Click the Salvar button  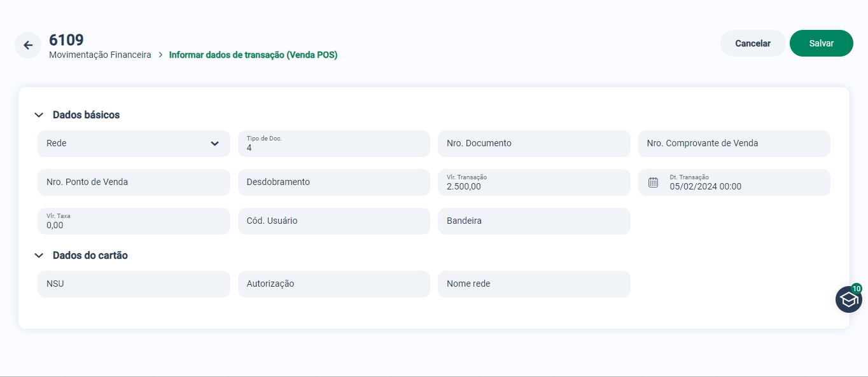point(822,43)
